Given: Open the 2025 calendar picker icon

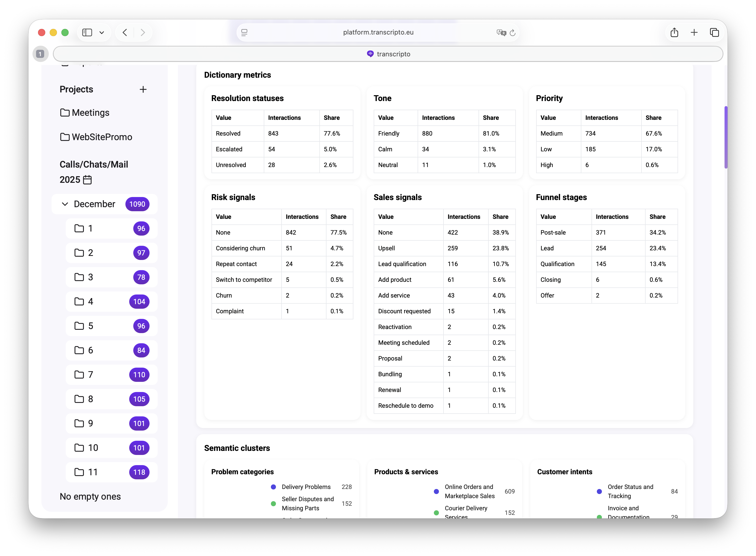Looking at the screenshot, I should (88, 180).
